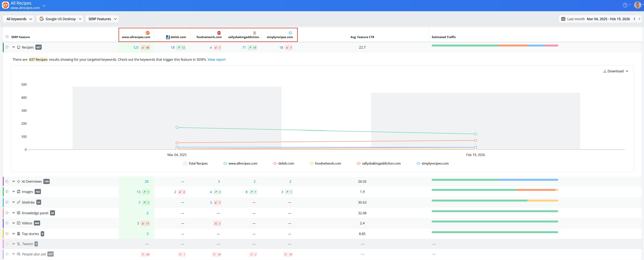Go to previous date range arrow

634,19
